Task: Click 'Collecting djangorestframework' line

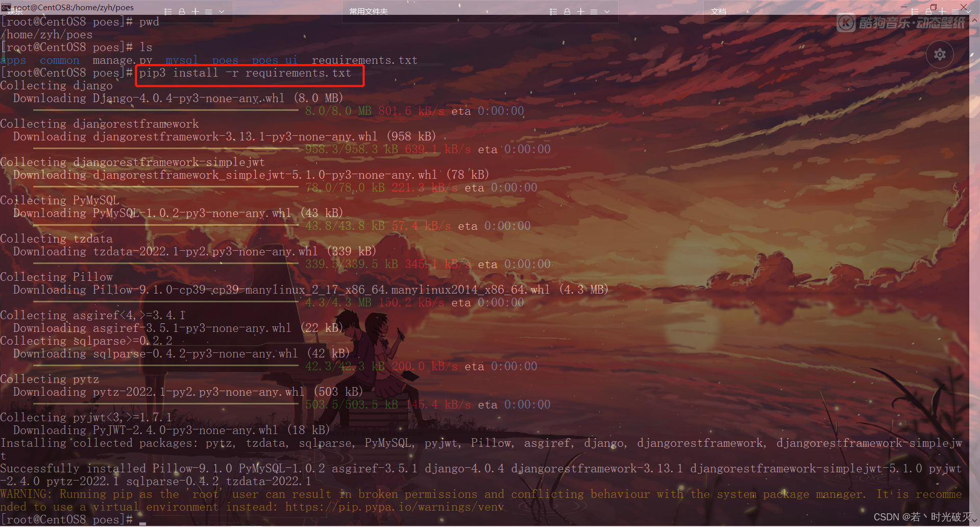Action: [100, 124]
